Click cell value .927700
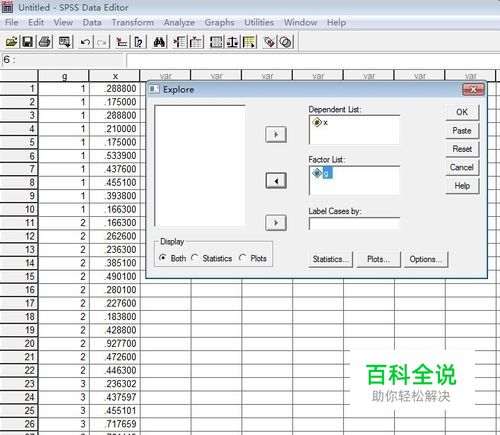 click(115, 344)
